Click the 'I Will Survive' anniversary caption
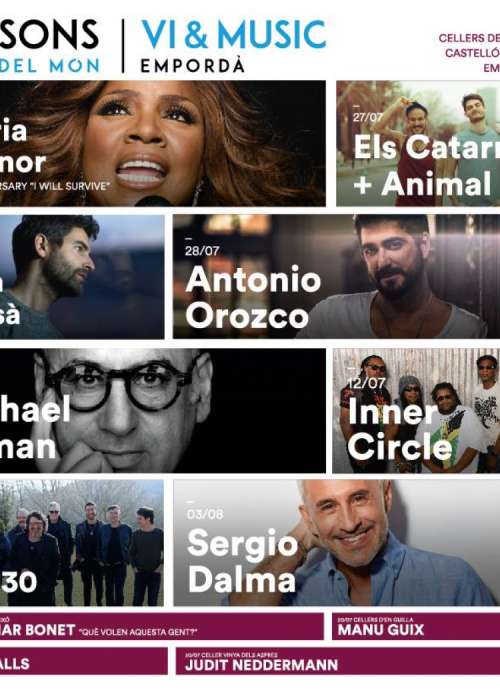 coord(54,186)
